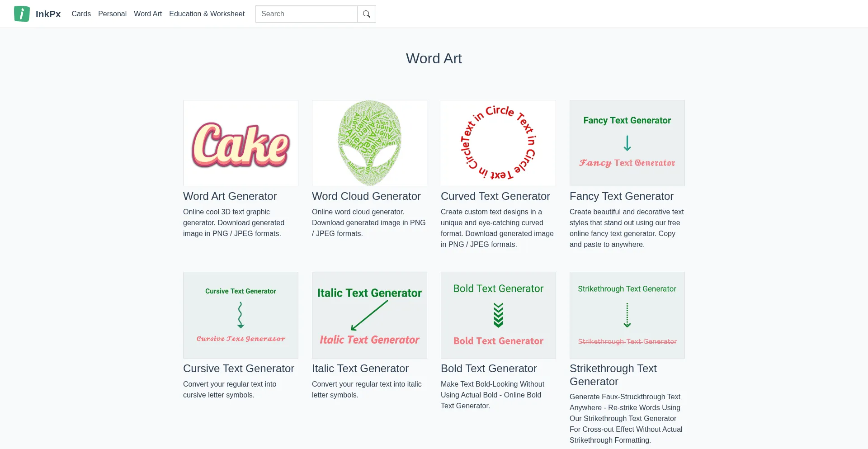Open the alien word cloud thumbnail

point(369,143)
